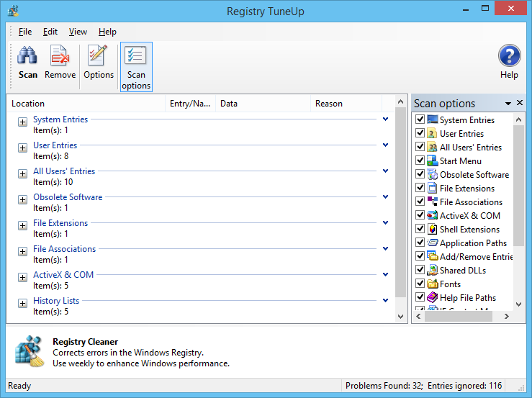Uncheck the File Extensions scan option
The image size is (532, 398).
[x=420, y=188]
